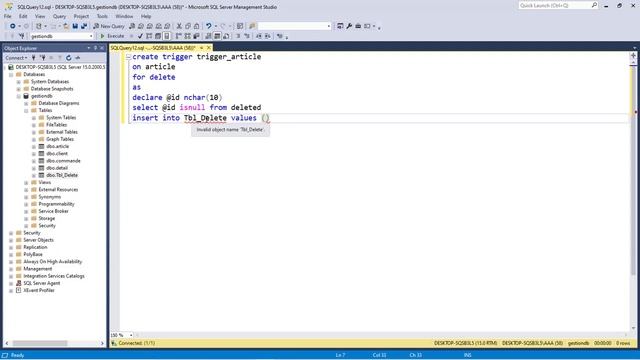Switch output to Results to Text
This screenshot has width=640, height=360.
click(x=208, y=36)
